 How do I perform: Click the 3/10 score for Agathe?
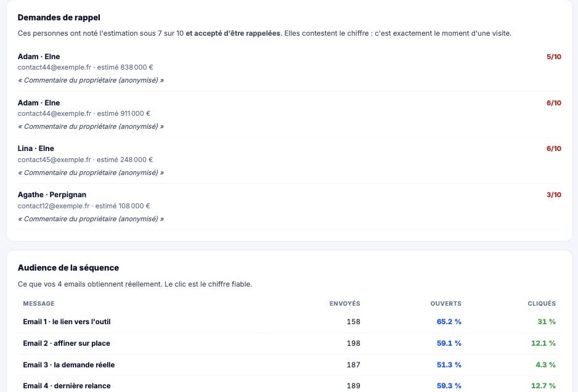(x=554, y=195)
